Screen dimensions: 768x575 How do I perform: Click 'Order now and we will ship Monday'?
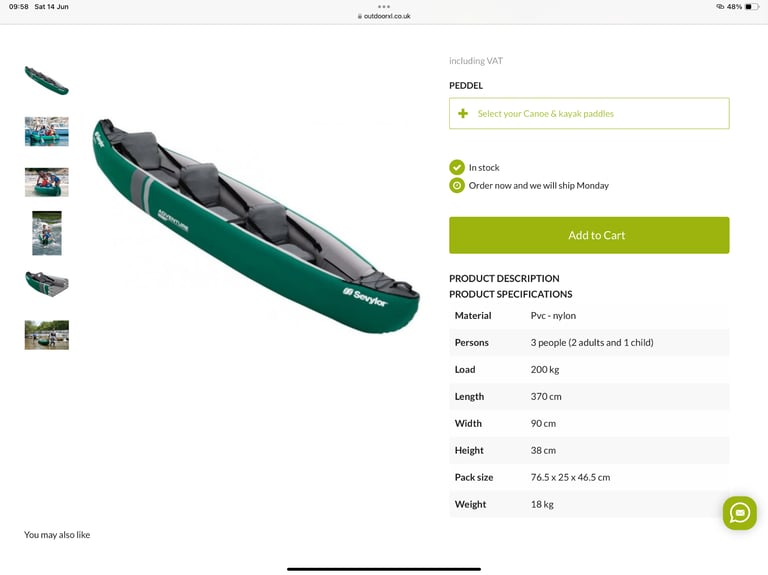pyautogui.click(x=538, y=186)
